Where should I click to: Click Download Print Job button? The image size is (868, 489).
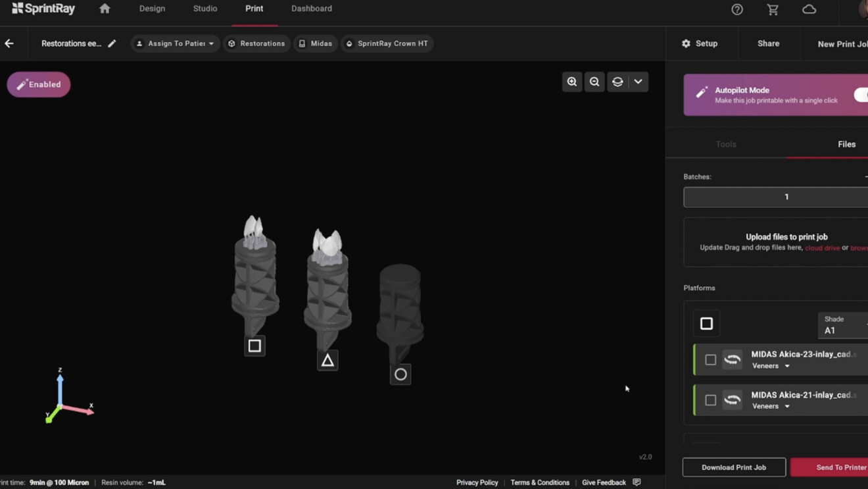coord(734,467)
